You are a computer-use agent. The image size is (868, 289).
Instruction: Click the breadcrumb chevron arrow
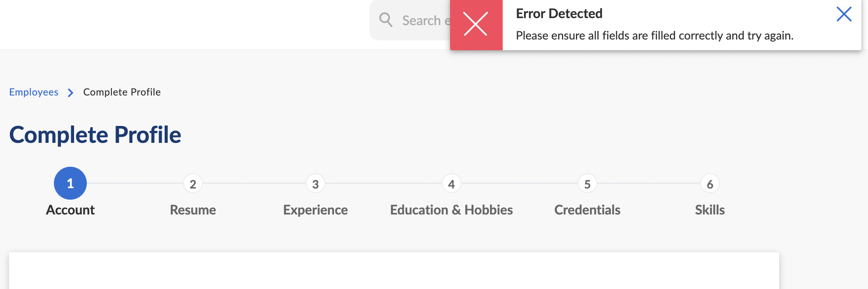(x=71, y=93)
